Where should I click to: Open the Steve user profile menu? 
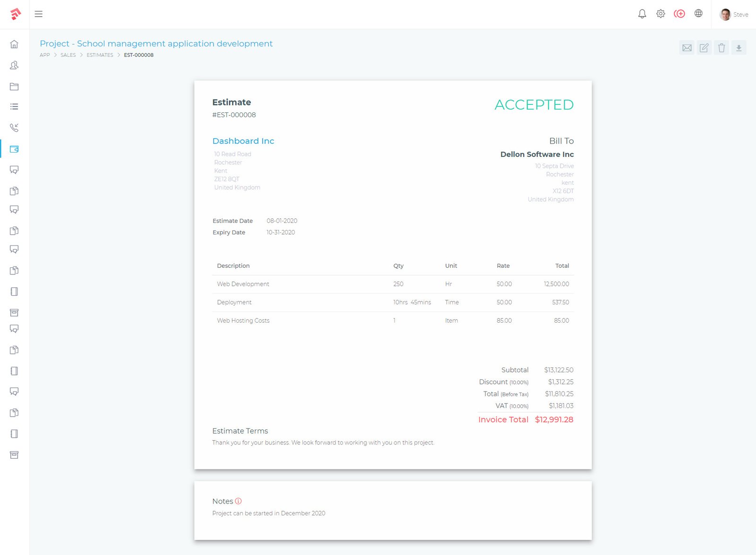click(733, 14)
